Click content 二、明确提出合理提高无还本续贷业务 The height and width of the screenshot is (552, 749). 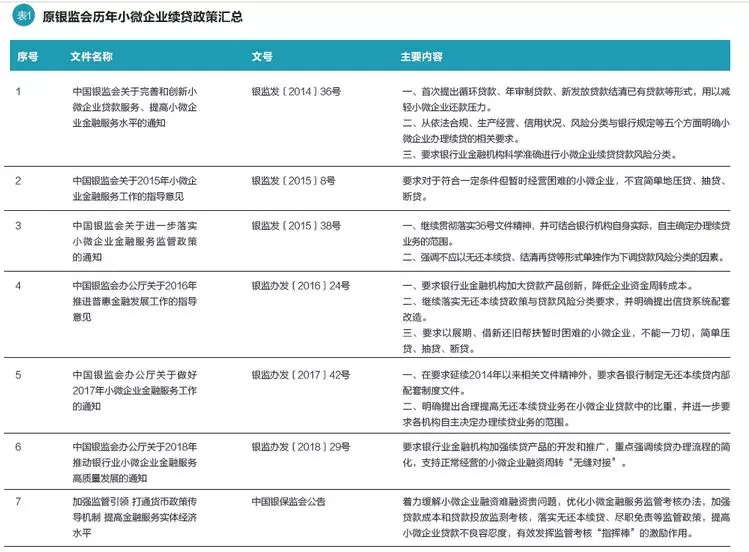566,414
